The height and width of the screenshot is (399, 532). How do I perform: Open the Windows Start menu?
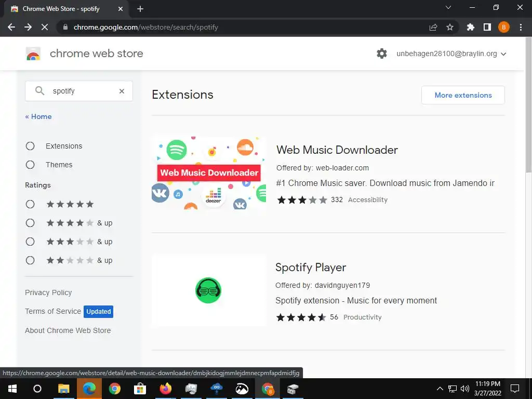point(12,389)
